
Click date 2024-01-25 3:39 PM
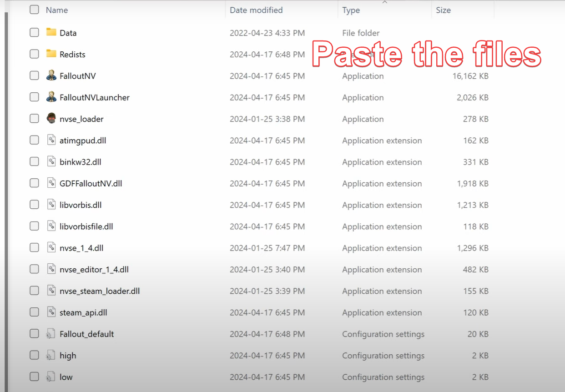coord(267,291)
